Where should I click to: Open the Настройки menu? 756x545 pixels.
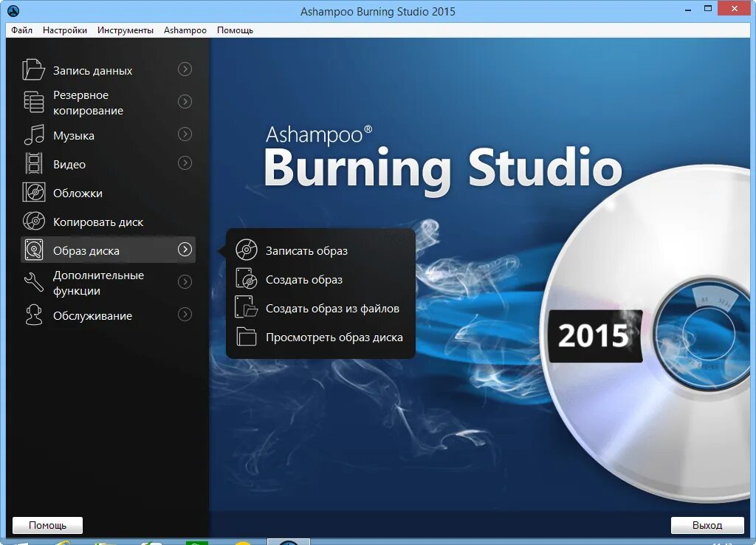click(65, 30)
